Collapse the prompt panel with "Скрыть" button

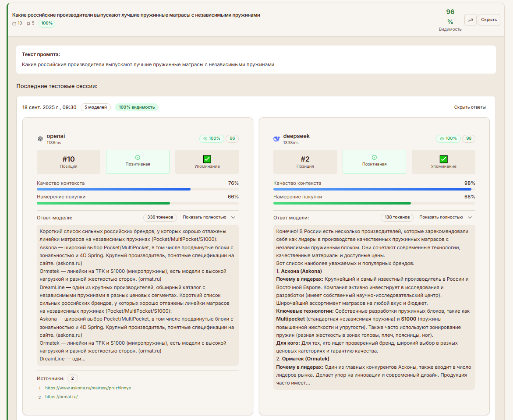pyautogui.click(x=488, y=20)
